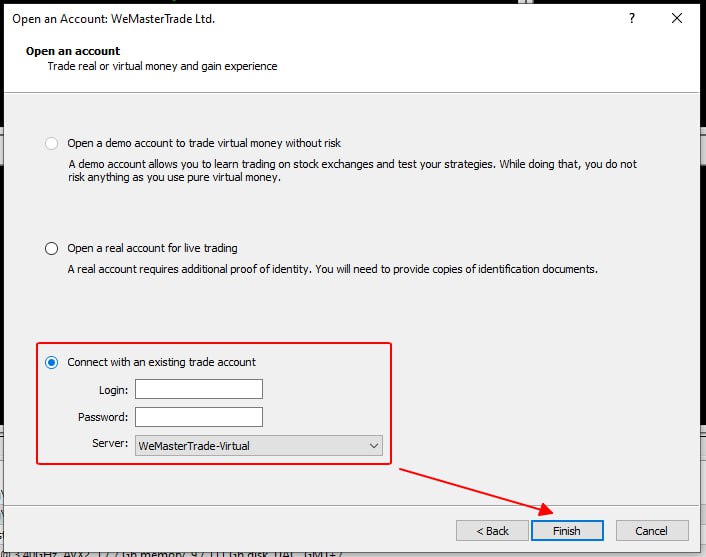Image resolution: width=706 pixels, height=557 pixels.
Task: Open the WeMasterTrade-Virtual server combo box
Action: click(x=250, y=446)
